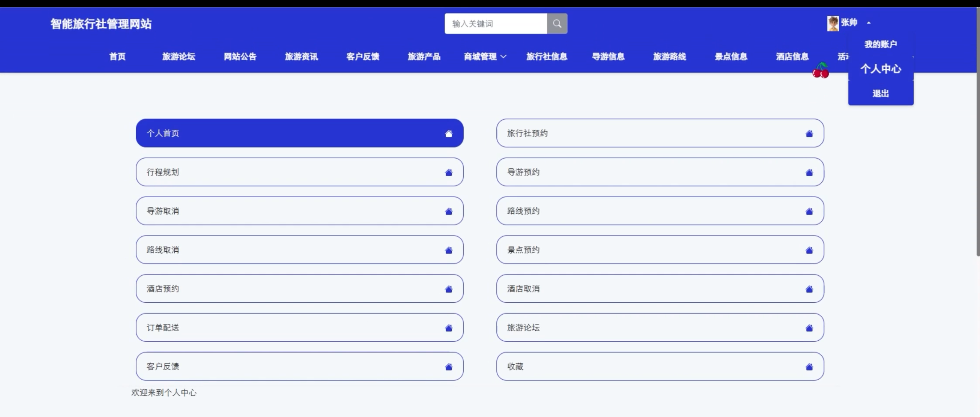
Task: Select 退出 to log out
Action: pyautogui.click(x=880, y=93)
